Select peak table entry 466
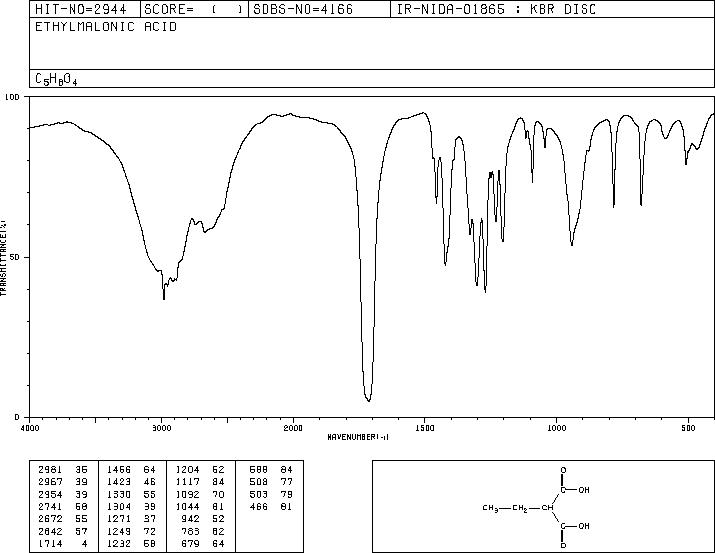 [x=271, y=507]
